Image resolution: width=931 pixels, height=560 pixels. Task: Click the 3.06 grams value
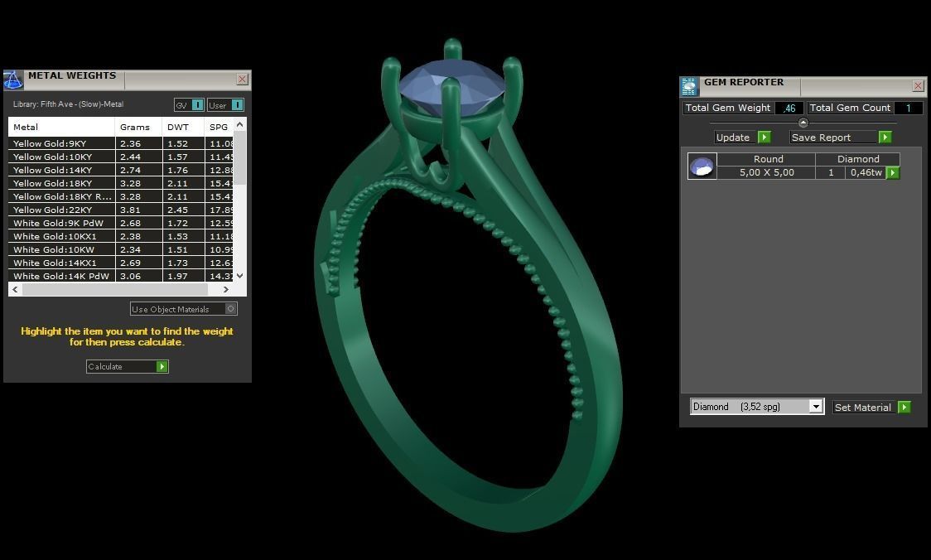(131, 276)
